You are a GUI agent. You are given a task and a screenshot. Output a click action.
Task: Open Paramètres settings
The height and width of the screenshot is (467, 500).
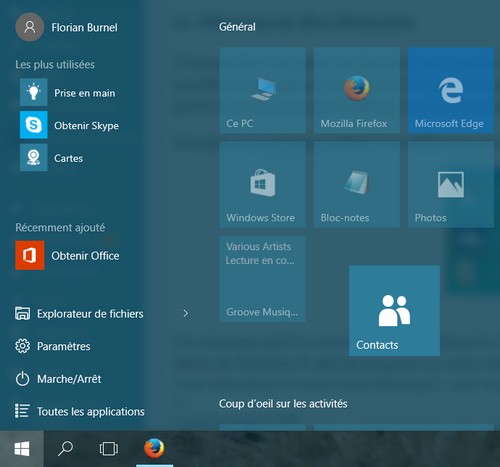click(x=53, y=346)
